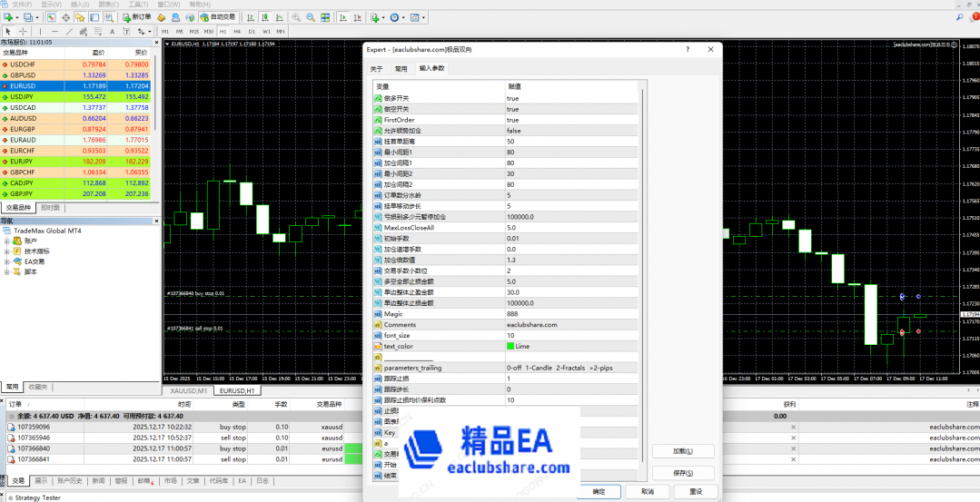Image resolution: width=980 pixels, height=502 pixels.
Task: Click the zoom in magnifier icon
Action: [298, 17]
